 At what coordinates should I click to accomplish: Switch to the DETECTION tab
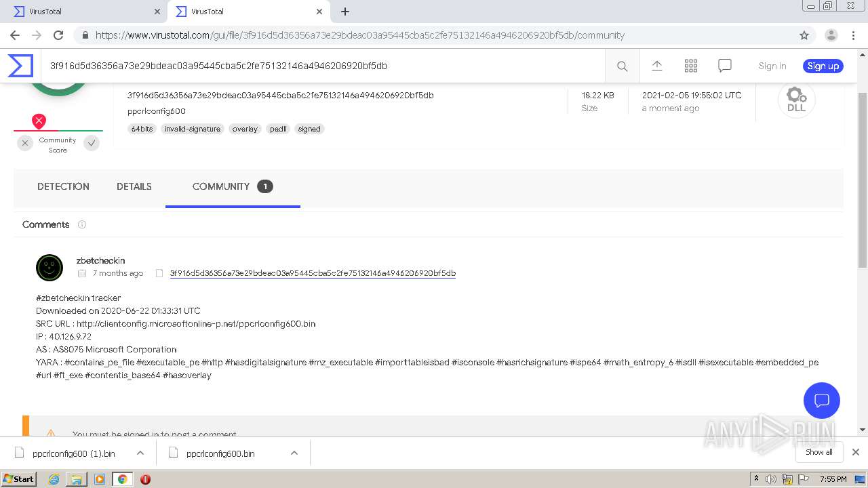[x=63, y=186]
